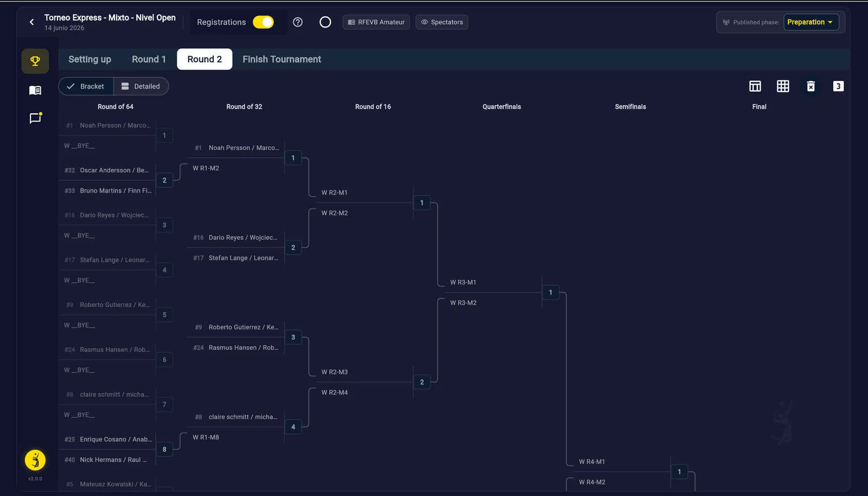Open Round of 64 match 2 box

[164, 180]
